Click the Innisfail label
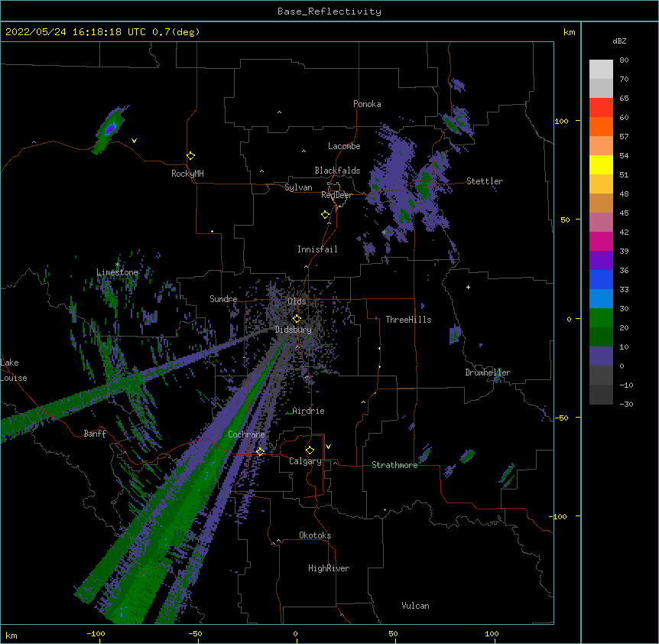659x644 pixels. pos(317,249)
